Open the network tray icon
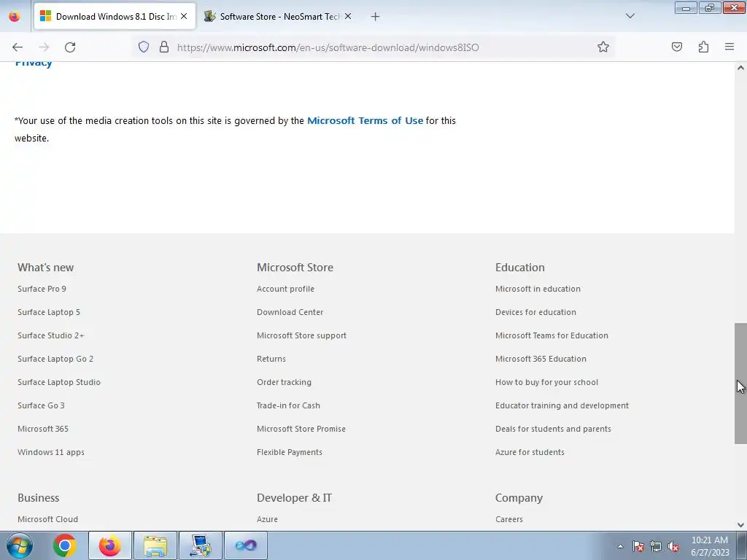Image resolution: width=747 pixels, height=560 pixels. 656,546
